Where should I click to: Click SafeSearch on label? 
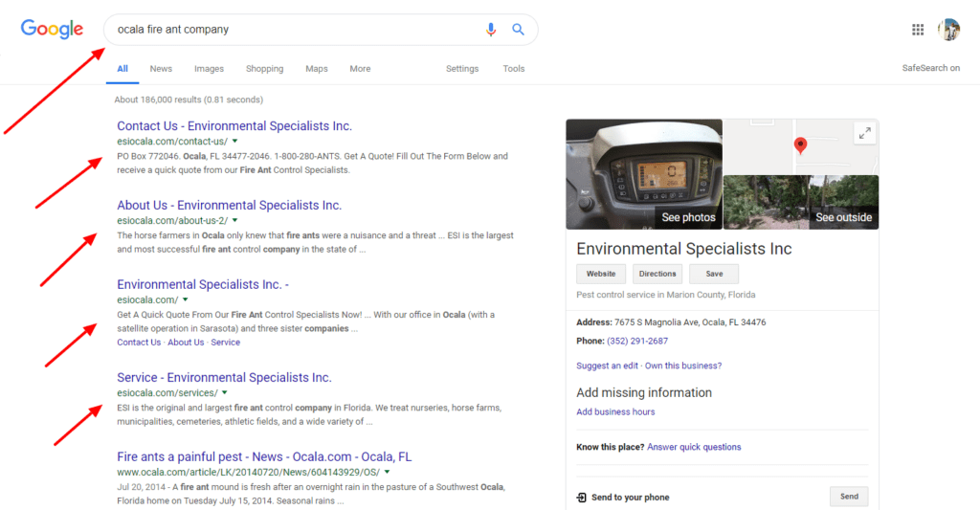pyautogui.click(x=930, y=68)
